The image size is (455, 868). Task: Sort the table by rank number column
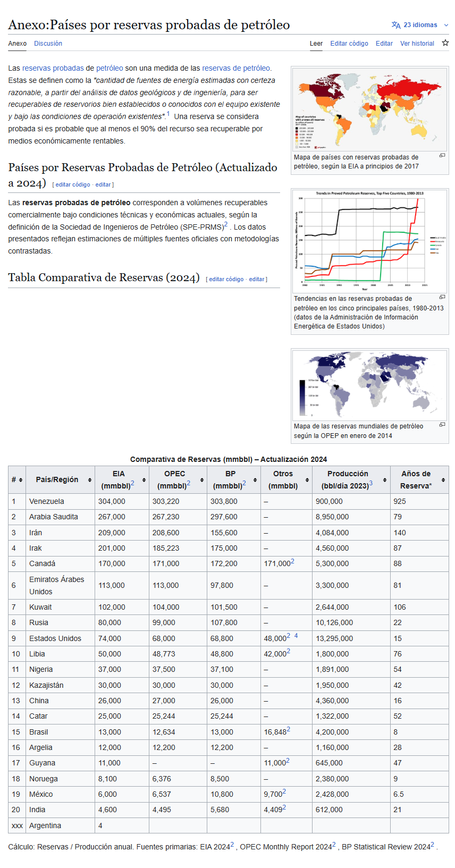point(20,480)
